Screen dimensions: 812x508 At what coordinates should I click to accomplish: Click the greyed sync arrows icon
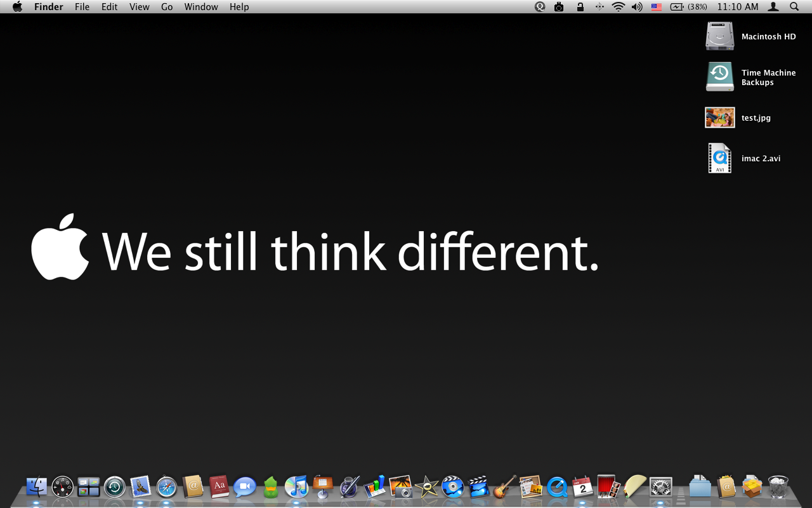(599, 7)
